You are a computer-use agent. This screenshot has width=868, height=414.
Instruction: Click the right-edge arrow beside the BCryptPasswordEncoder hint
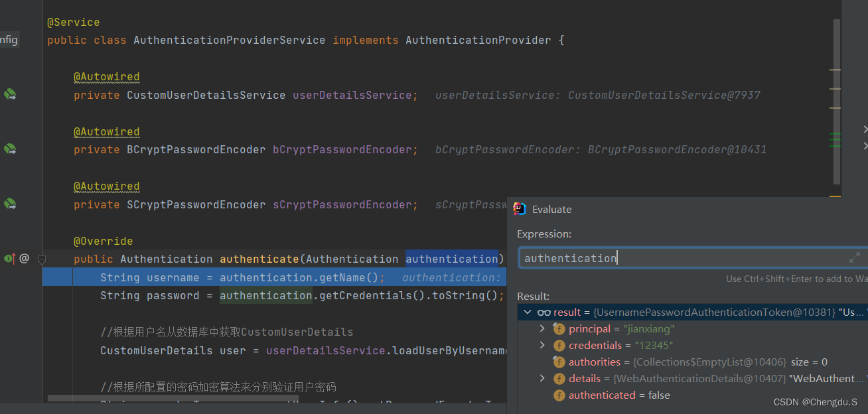[865, 145]
